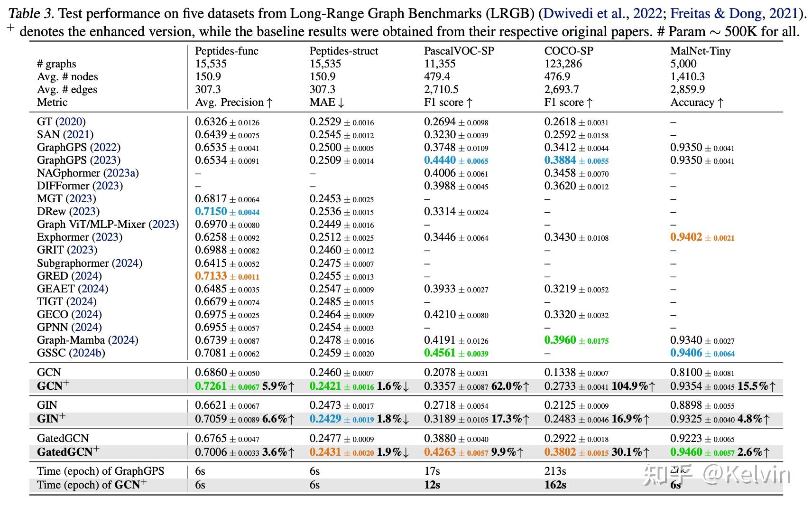
Task: Open the GSSC 2024b citation
Action: pyautogui.click(x=87, y=353)
